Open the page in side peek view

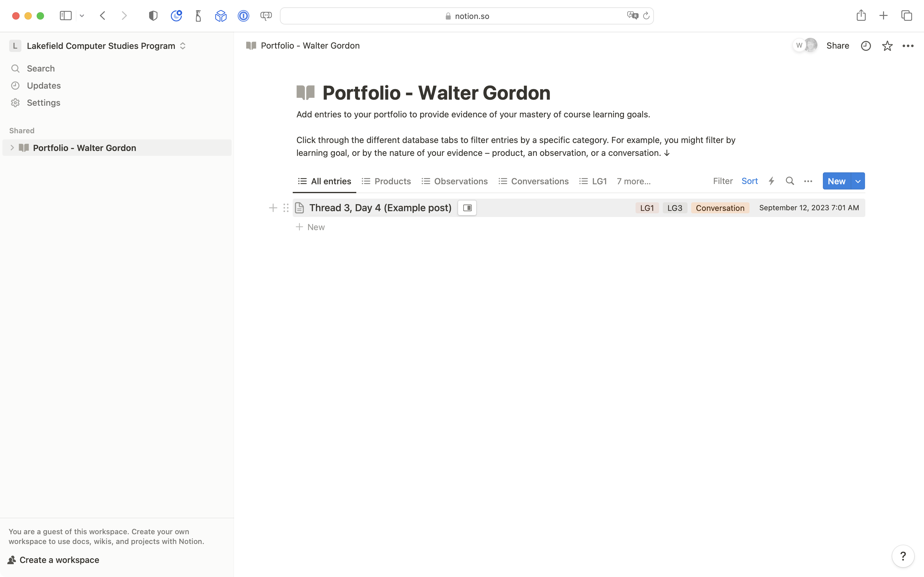(467, 208)
